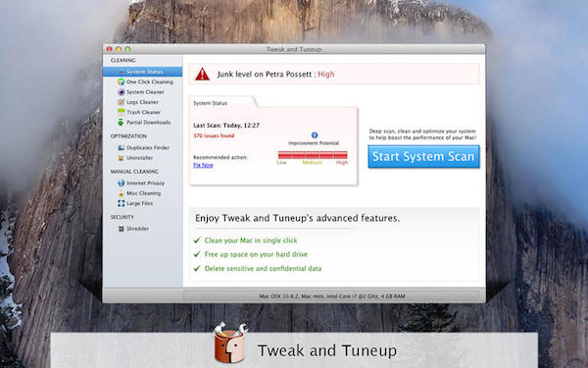This screenshot has height=368, width=588.
Task: Open Logs Cleaner pencil icon
Action: [122, 102]
